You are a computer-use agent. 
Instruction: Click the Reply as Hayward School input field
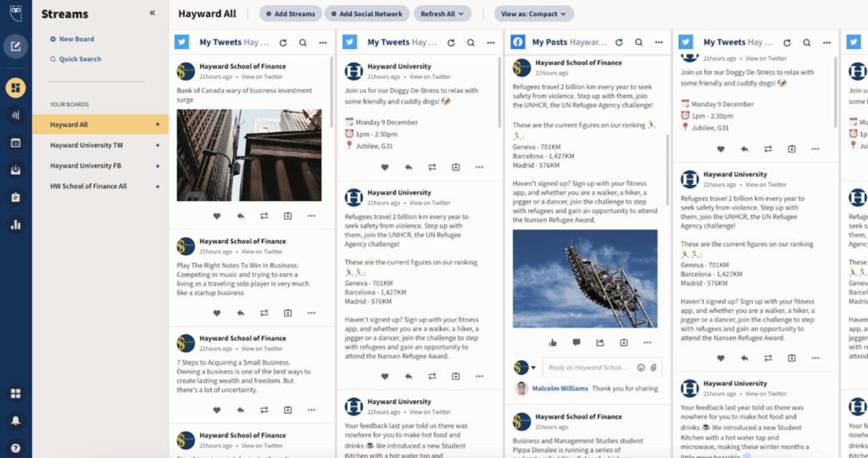point(587,367)
